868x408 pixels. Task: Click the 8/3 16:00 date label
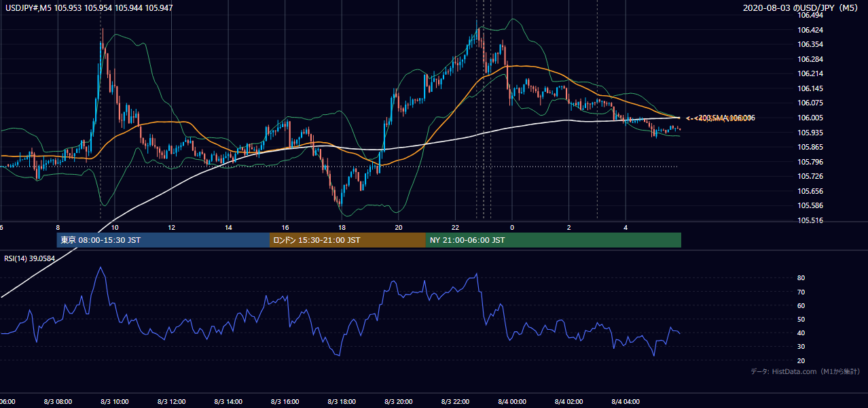[285, 402]
